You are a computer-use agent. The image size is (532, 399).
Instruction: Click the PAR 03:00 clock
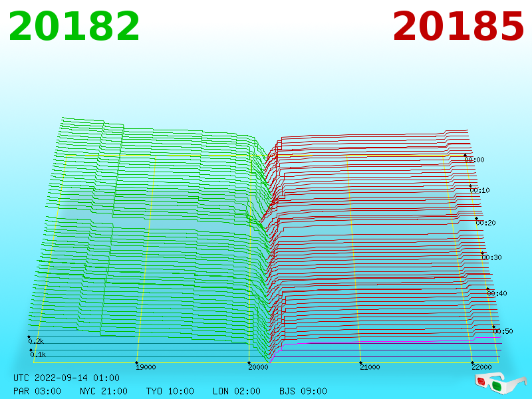click(x=37, y=391)
